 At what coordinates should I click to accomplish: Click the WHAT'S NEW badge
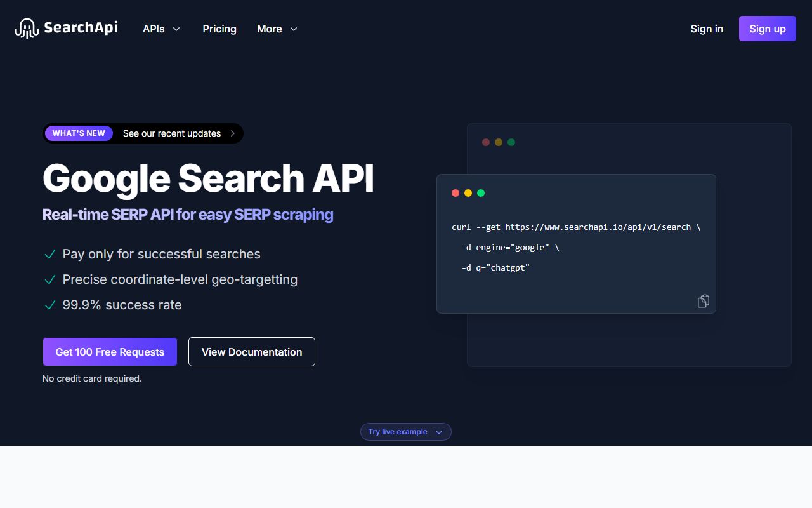click(79, 133)
